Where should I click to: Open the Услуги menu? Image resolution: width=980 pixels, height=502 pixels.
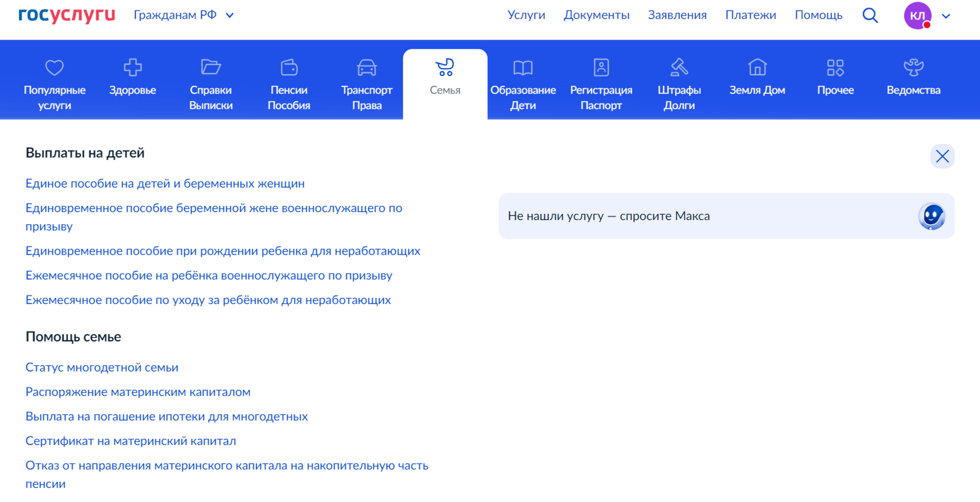(526, 15)
